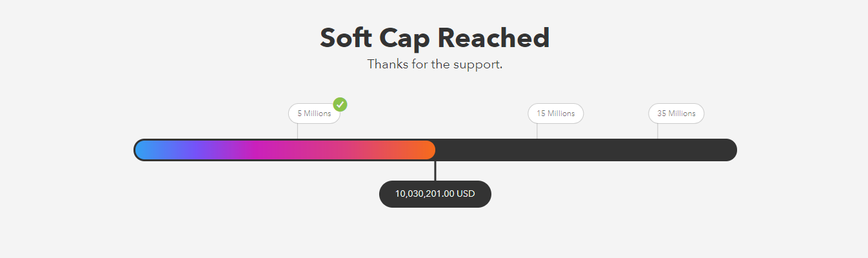
Task: Click the orange tip of the filled bar
Action: [426, 150]
